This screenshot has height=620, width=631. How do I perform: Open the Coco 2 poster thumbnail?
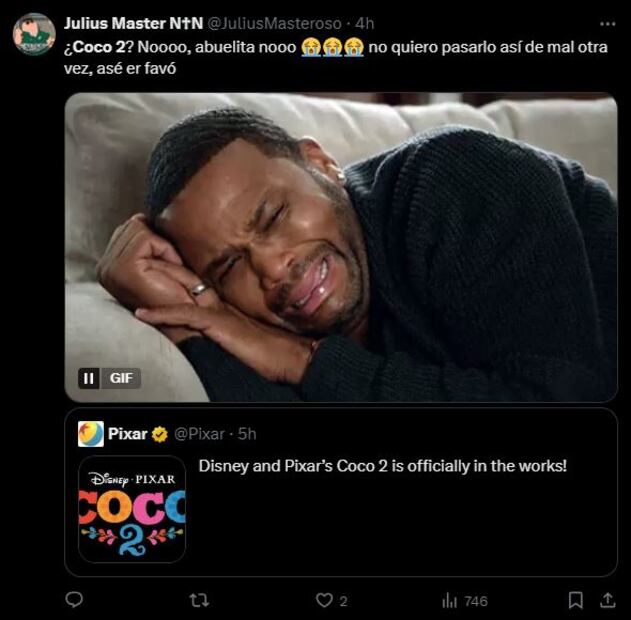pos(132,509)
